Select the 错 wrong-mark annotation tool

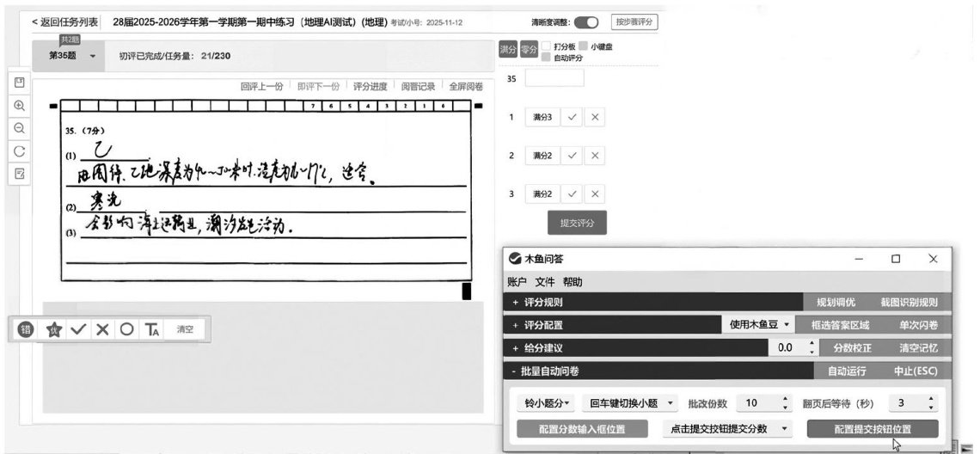point(27,329)
